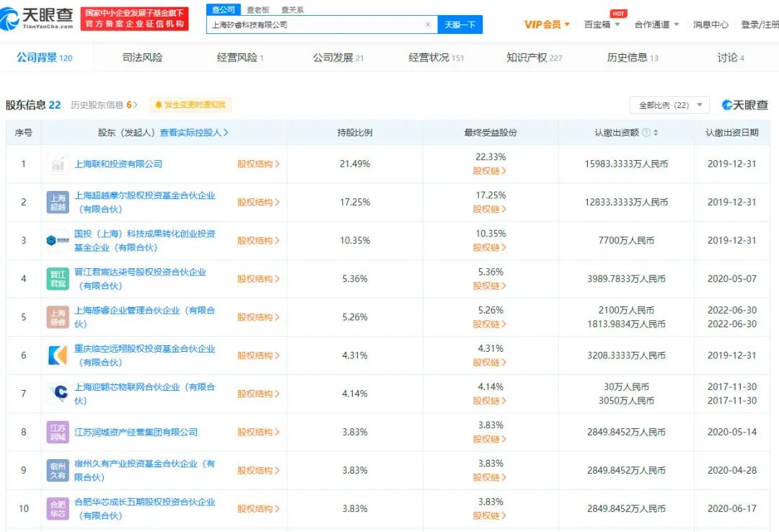Switch to the 查公司 search tab
This screenshot has width=779, height=532.
click(x=224, y=9)
